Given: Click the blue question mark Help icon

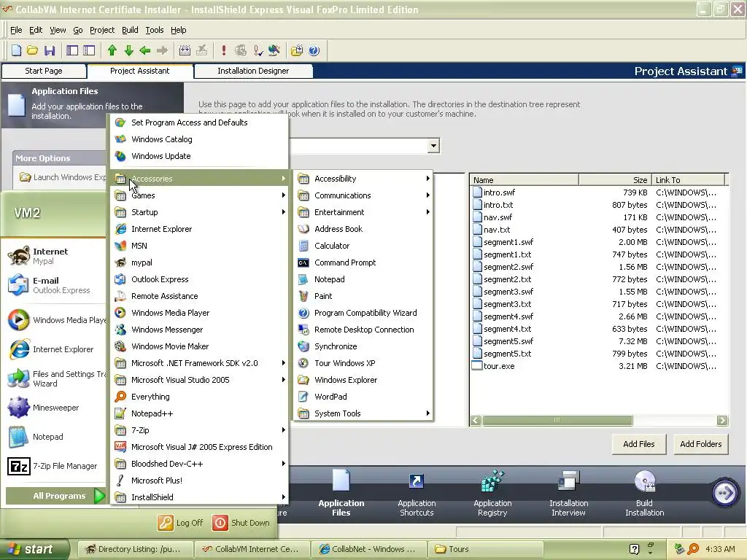Looking at the screenshot, I should 314,50.
